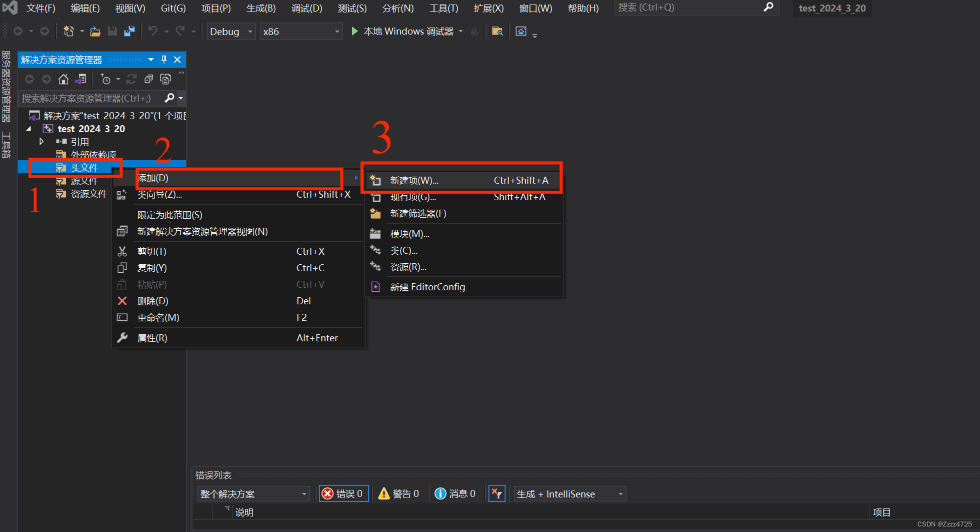Open the x86 platform dropdown
The image size is (980, 532).
point(301,32)
